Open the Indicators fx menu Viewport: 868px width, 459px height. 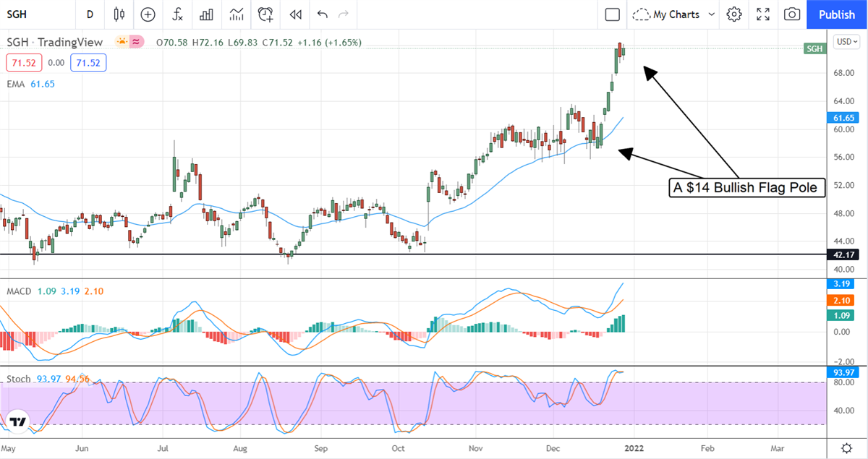point(176,14)
